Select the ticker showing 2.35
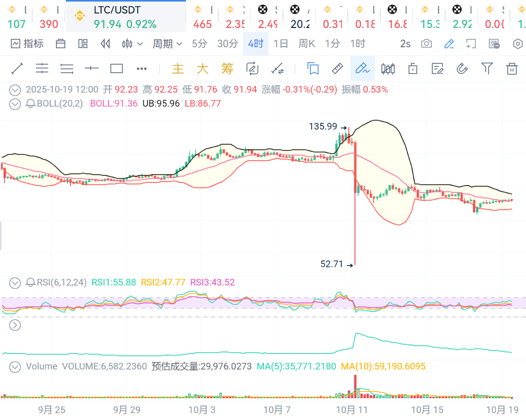Screen dimensions: 526x420 (235, 17)
